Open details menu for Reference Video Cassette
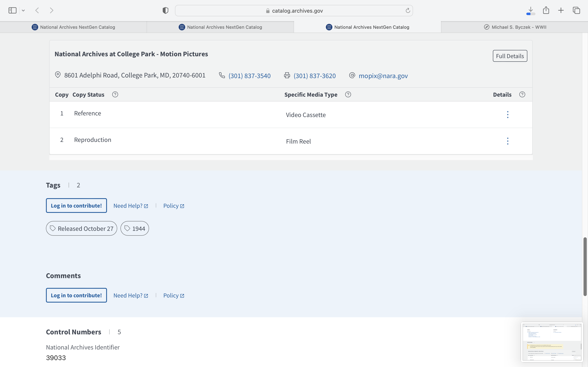This screenshot has height=367, width=588. [x=508, y=115]
